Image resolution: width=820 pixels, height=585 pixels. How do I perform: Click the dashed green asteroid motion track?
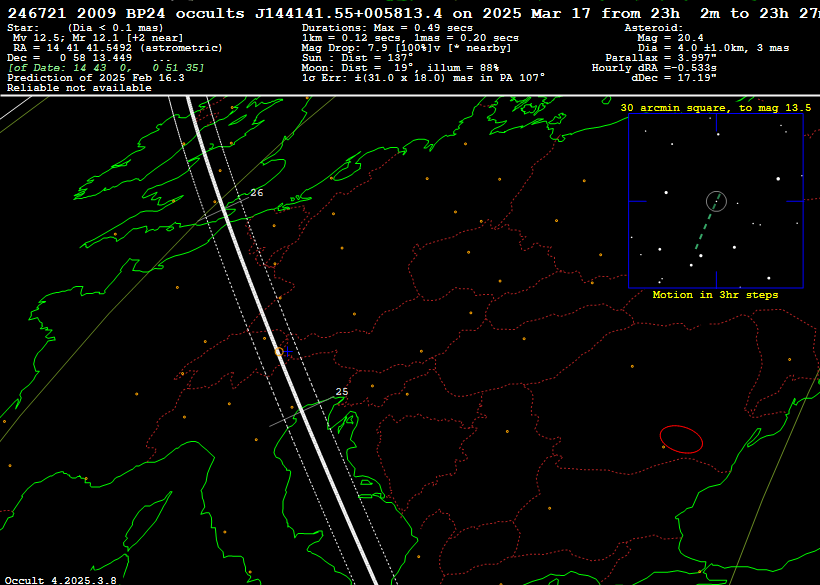click(x=708, y=223)
